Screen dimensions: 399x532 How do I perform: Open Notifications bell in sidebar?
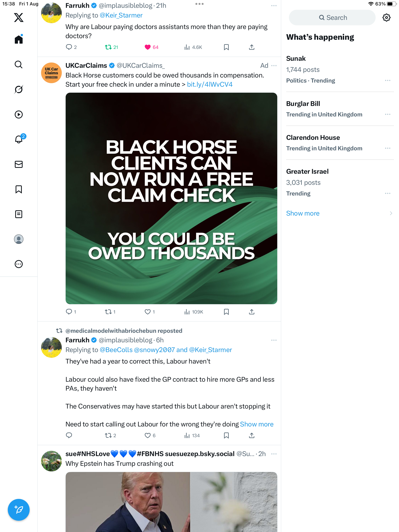pyautogui.click(x=19, y=139)
